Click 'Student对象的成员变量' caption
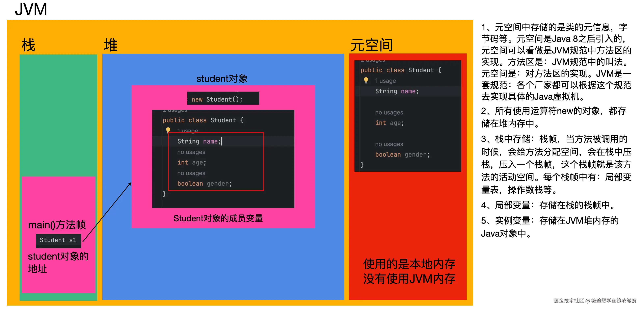644x311 pixels. point(218,218)
